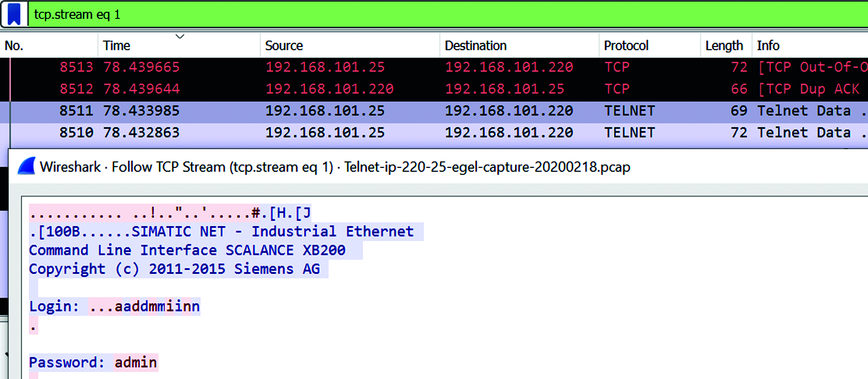This screenshot has height=379, width=868.
Task: Click the Destination column header
Action: tap(475, 46)
